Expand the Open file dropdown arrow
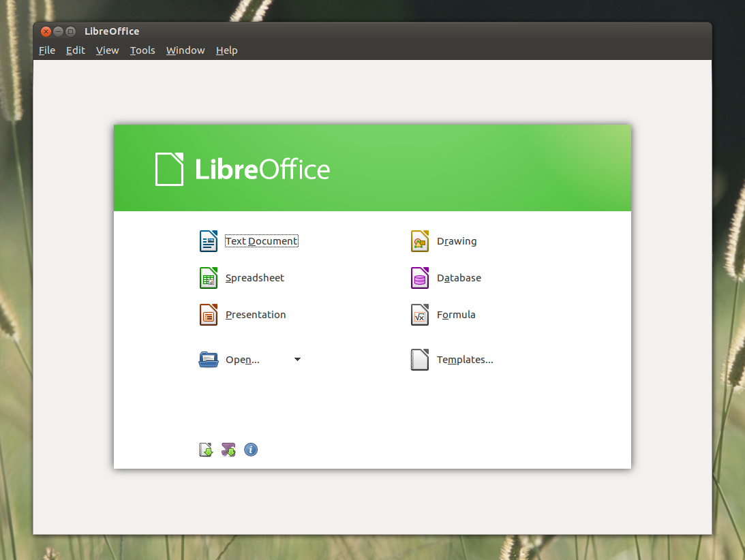745x560 pixels. click(x=297, y=359)
